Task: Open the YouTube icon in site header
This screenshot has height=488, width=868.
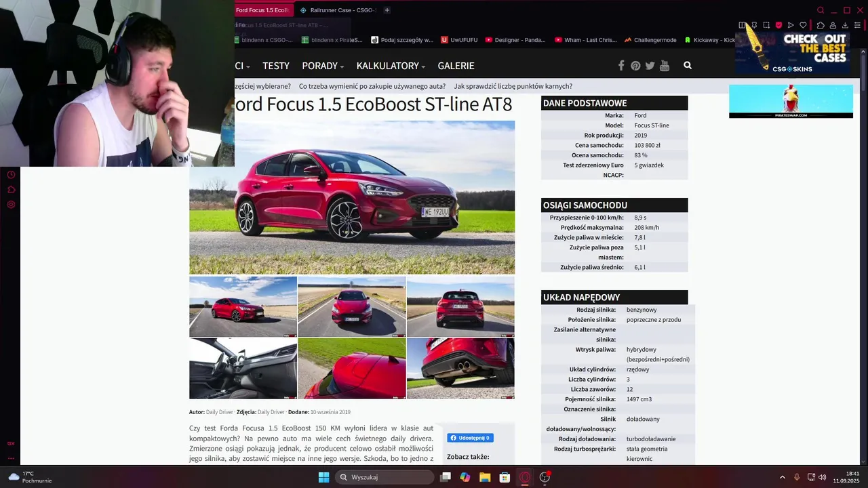Action: pos(665,66)
